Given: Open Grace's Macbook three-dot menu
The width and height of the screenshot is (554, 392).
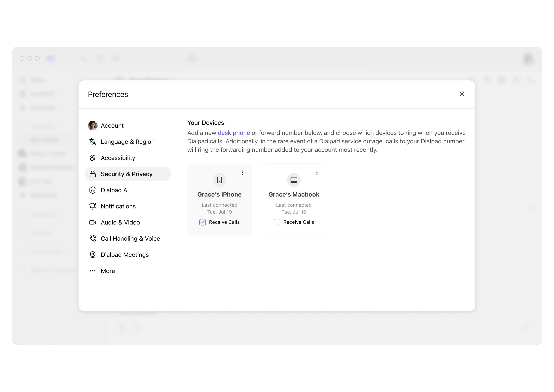Looking at the screenshot, I should (317, 173).
